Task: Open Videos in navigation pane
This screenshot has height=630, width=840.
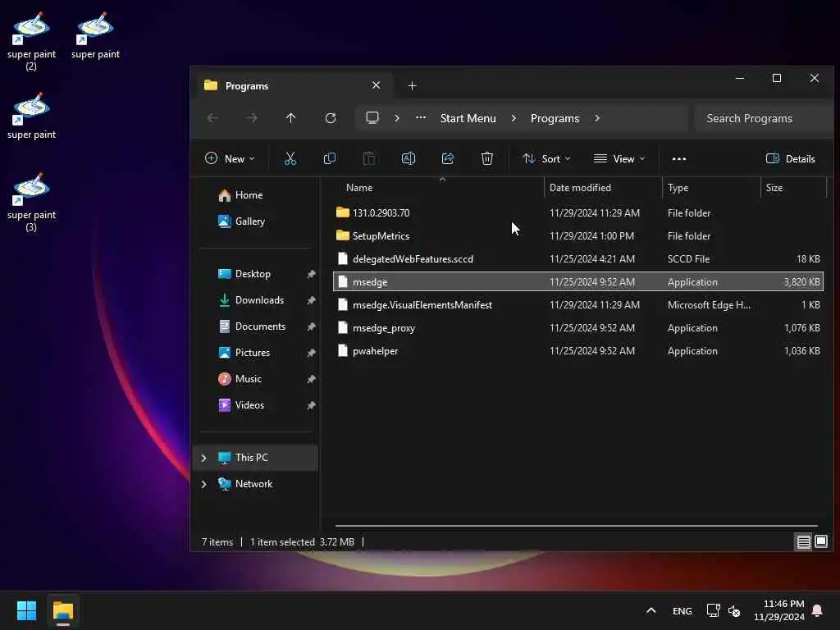Action: [242, 405]
